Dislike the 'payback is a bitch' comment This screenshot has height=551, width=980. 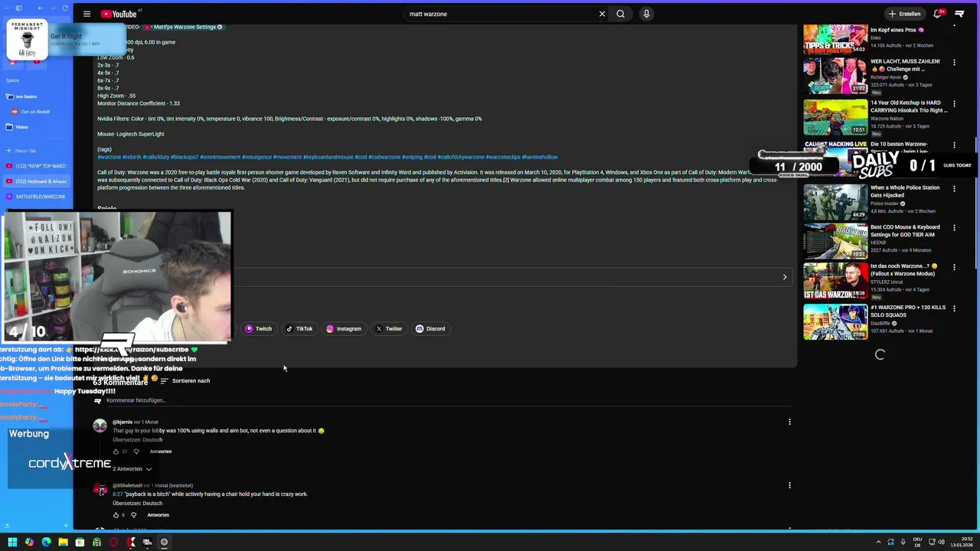click(134, 515)
